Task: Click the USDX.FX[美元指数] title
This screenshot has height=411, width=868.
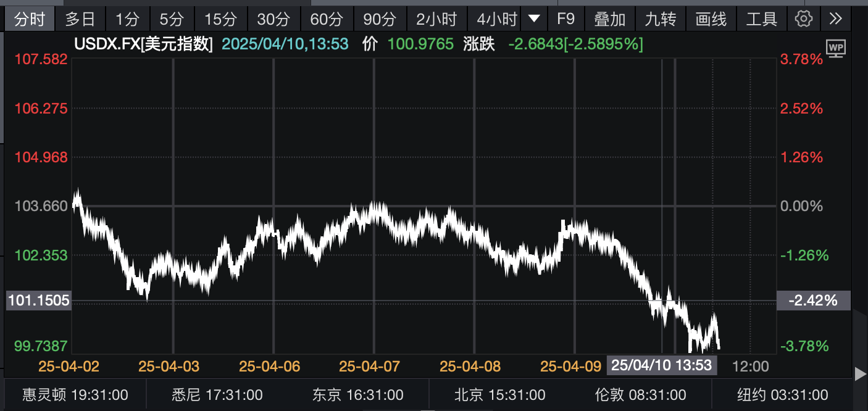Action: point(143,44)
